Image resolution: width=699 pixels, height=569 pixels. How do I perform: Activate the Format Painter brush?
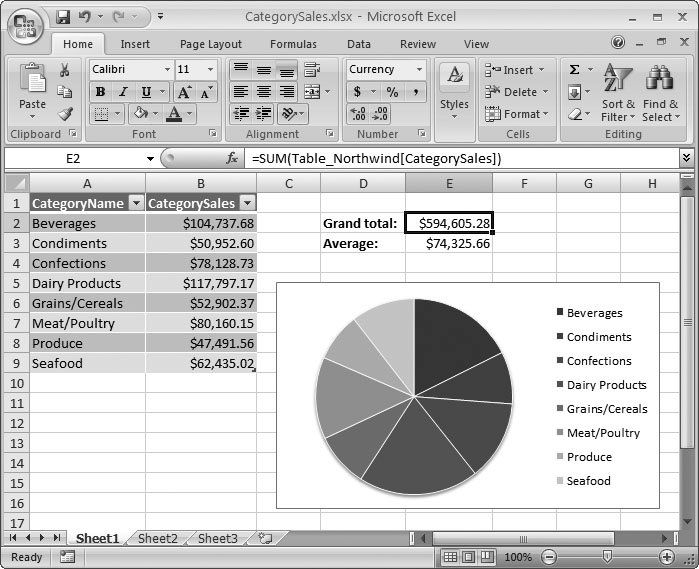[65, 114]
